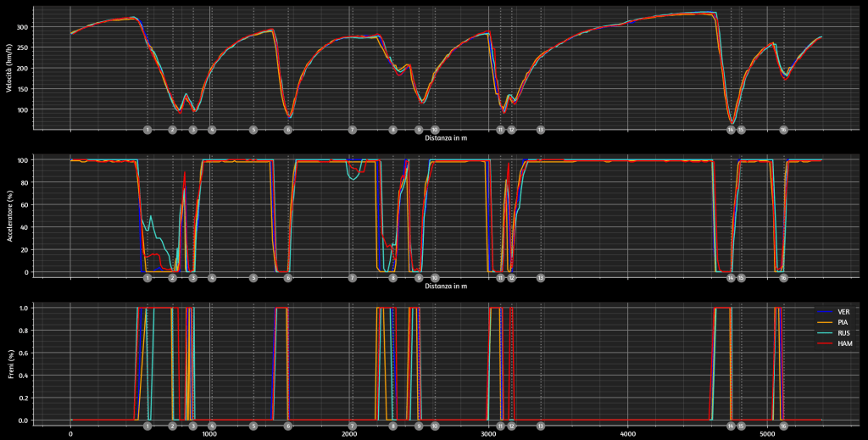Screen dimensions: 868x440
Task: Select corner marker 6 on the speed chart
Action: click(x=288, y=130)
